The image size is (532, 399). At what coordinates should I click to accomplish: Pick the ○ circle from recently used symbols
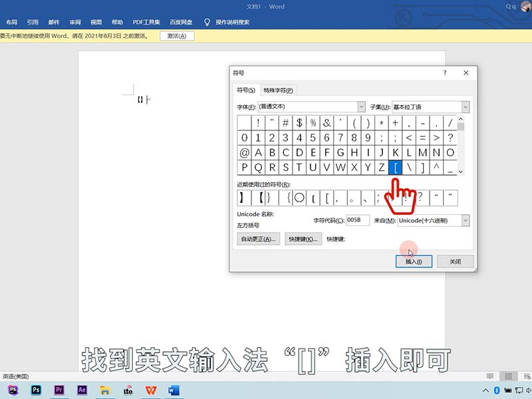point(299,198)
